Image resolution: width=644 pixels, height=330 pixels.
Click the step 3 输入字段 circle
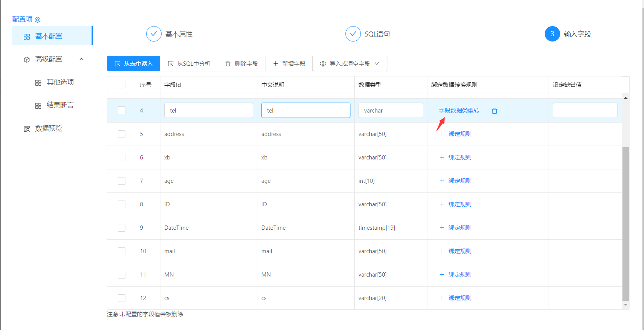[552, 34]
